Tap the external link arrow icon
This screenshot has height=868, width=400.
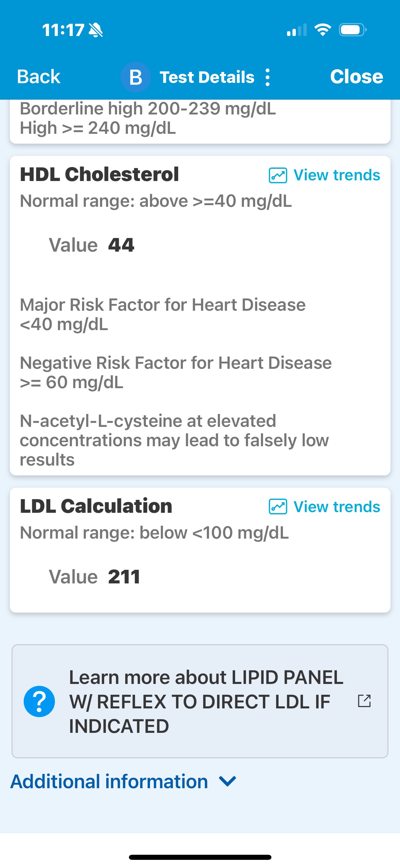point(364,701)
